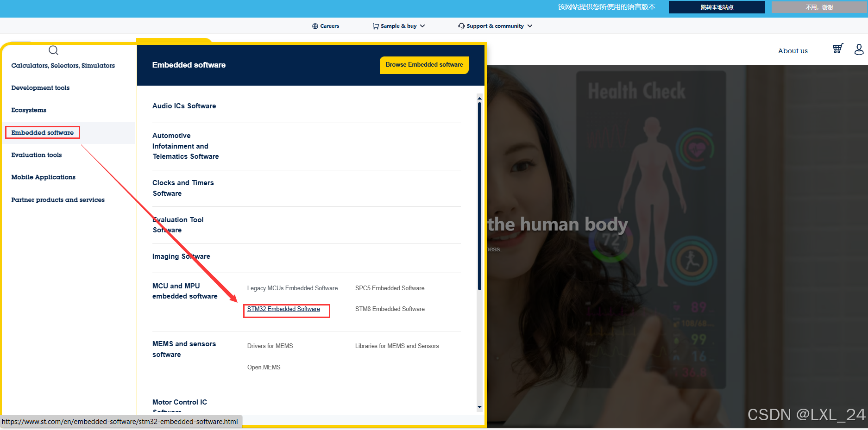Open the Open.MEMS link

click(x=264, y=368)
